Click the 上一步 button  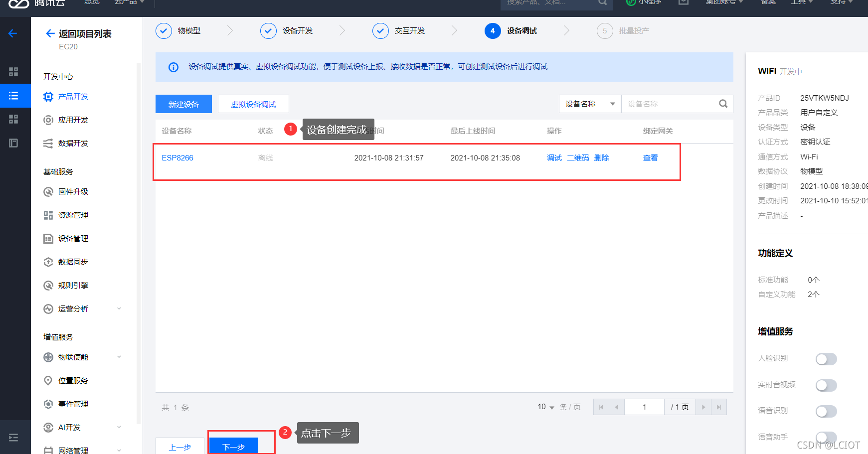click(180, 446)
